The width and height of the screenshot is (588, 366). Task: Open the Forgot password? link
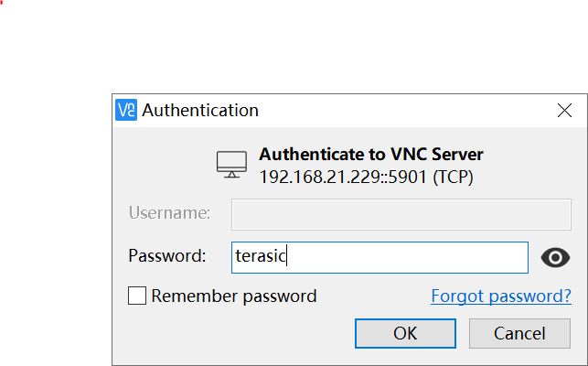click(x=500, y=296)
